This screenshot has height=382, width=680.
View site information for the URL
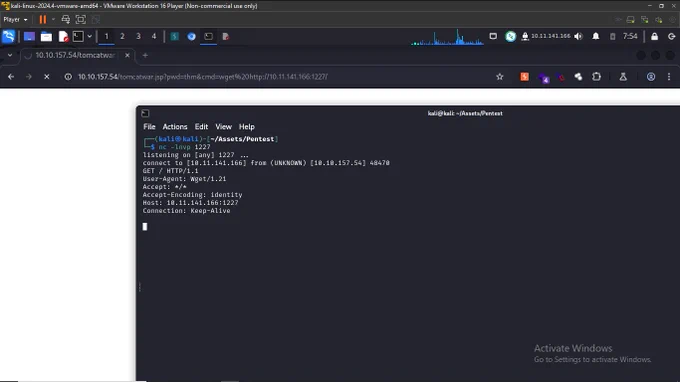tap(68, 77)
